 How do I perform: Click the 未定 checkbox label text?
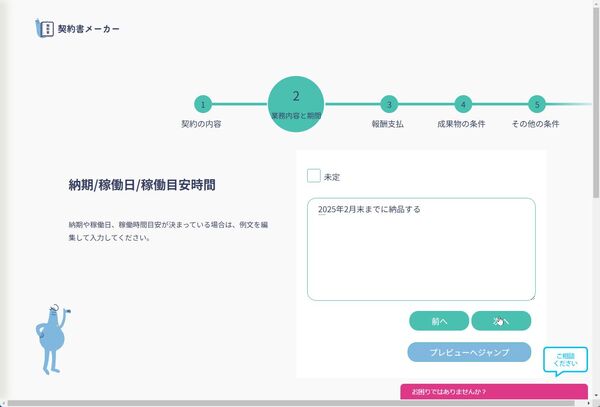(332, 177)
